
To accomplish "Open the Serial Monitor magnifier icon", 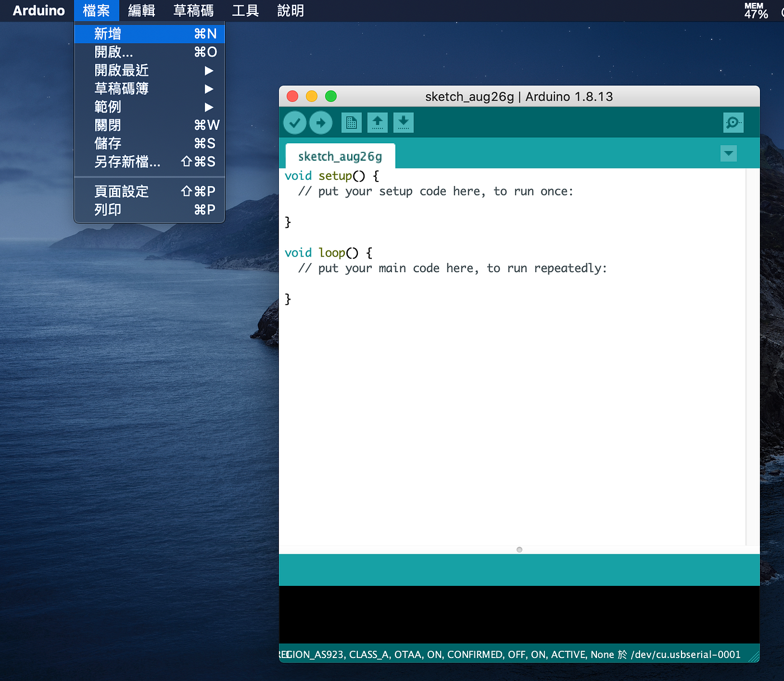I will (732, 122).
